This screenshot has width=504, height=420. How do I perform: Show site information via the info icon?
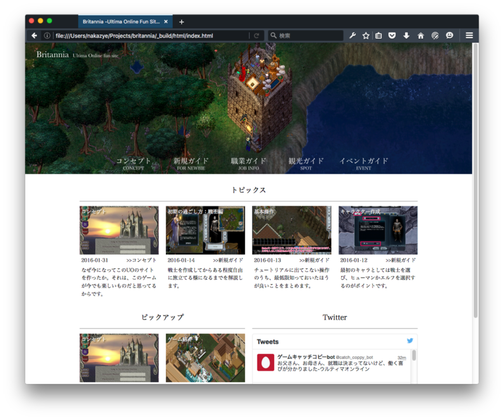pyautogui.click(x=47, y=36)
